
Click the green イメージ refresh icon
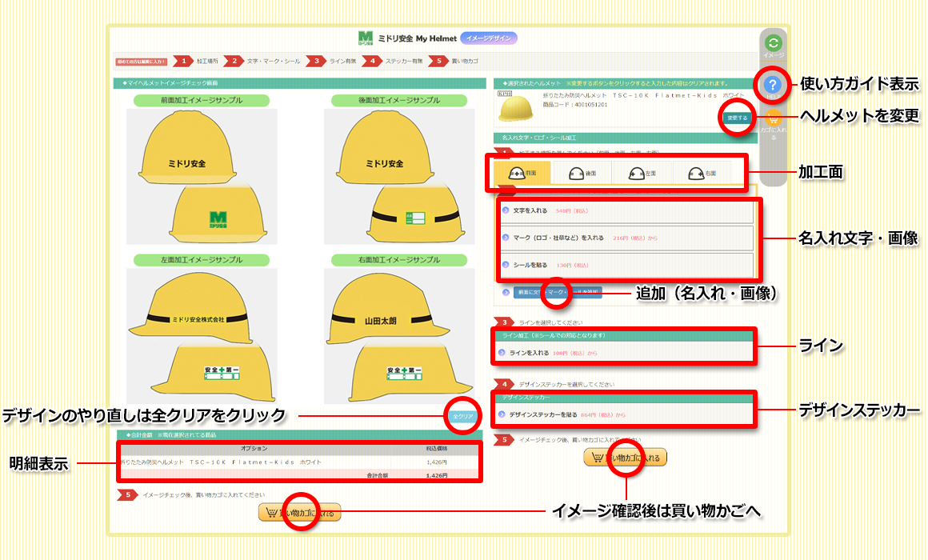click(x=773, y=44)
